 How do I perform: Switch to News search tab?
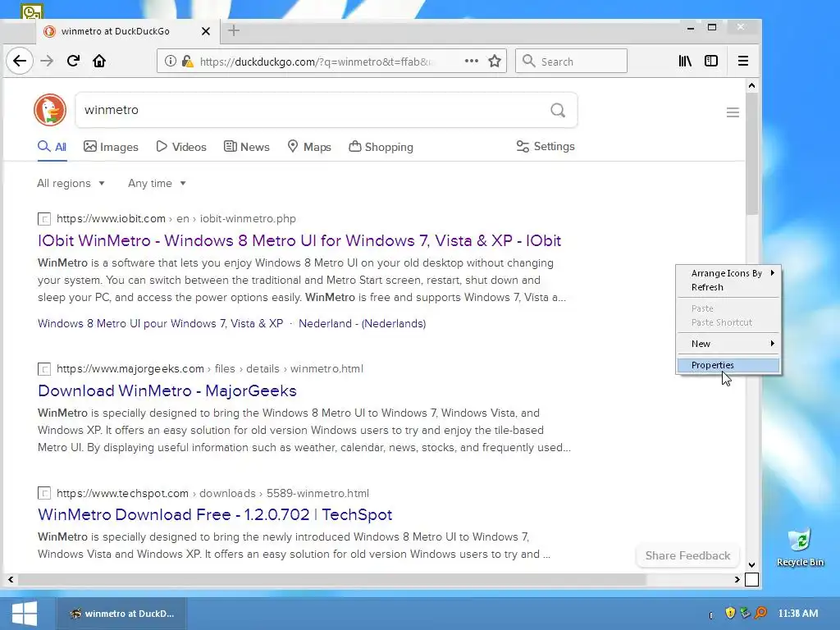click(x=246, y=147)
